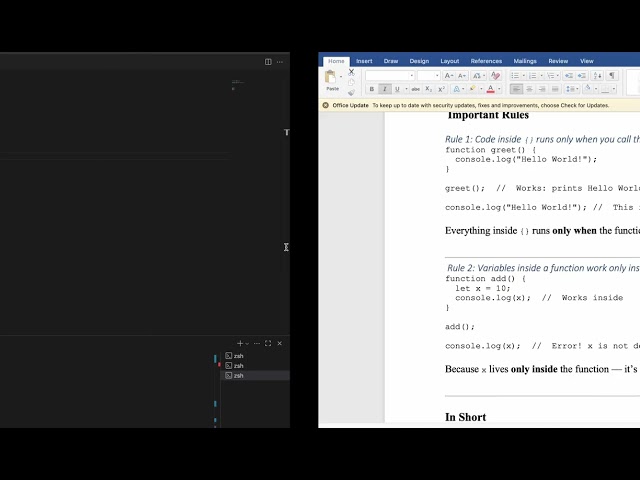The height and width of the screenshot is (480, 640).
Task: Select the highlighted zsh terminal entry
Action: click(255, 376)
